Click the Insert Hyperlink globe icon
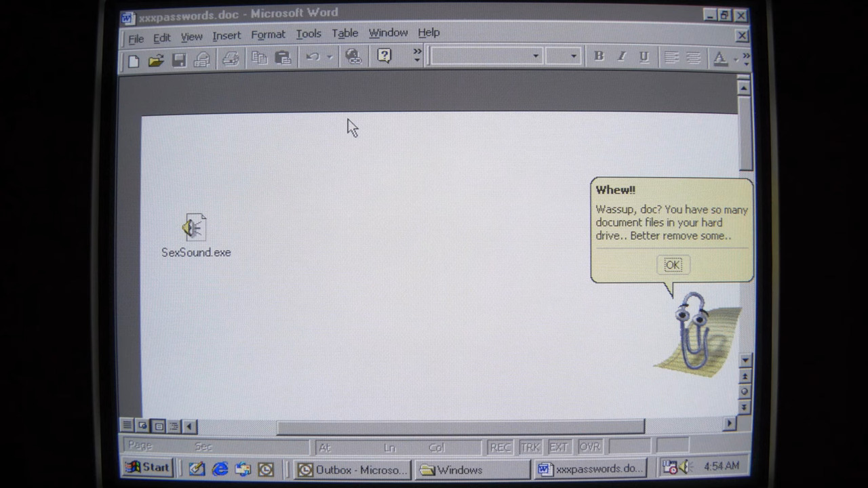 click(x=353, y=57)
